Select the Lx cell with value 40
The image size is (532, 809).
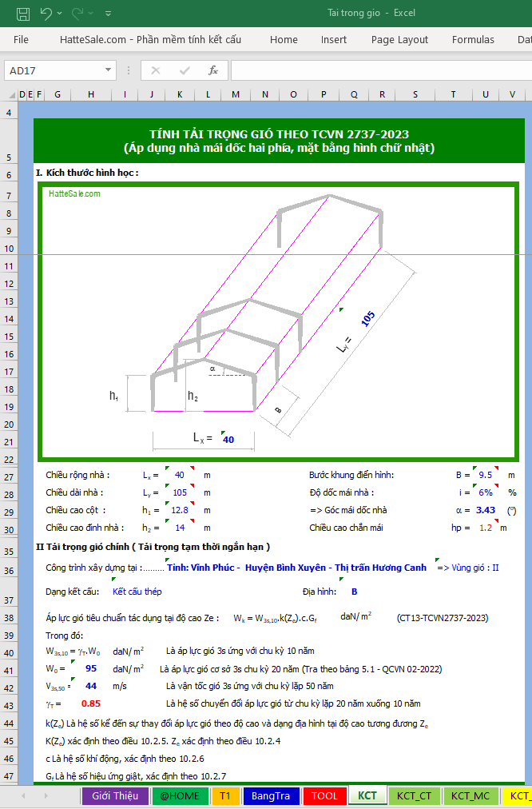tap(180, 475)
